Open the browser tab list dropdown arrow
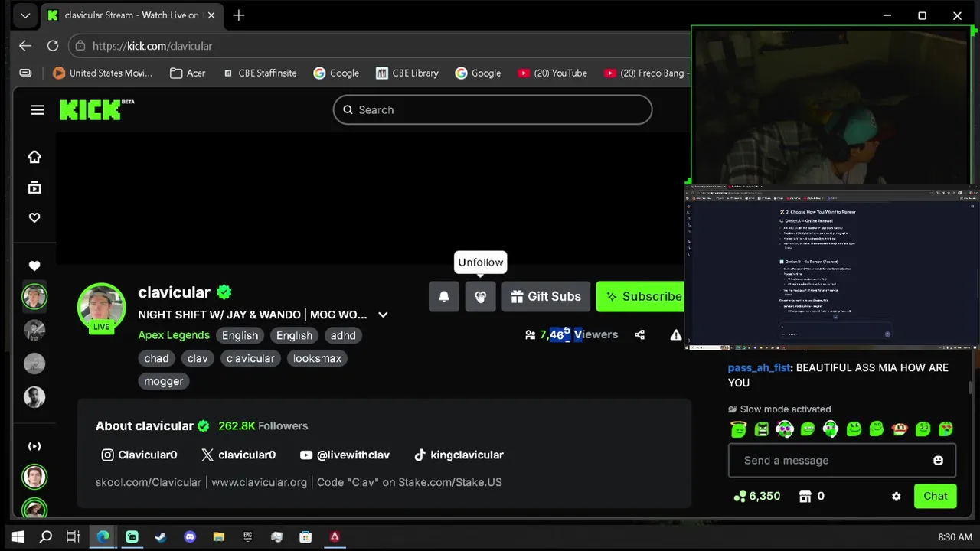 [x=25, y=15]
